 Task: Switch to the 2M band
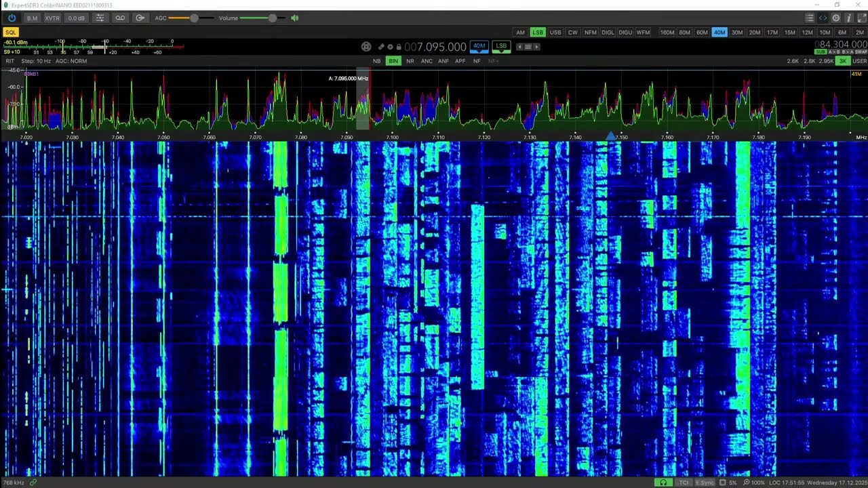(x=859, y=33)
